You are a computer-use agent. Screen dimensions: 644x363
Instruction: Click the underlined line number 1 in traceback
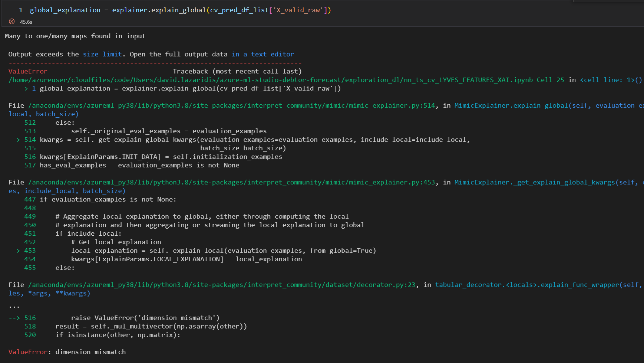click(x=34, y=88)
